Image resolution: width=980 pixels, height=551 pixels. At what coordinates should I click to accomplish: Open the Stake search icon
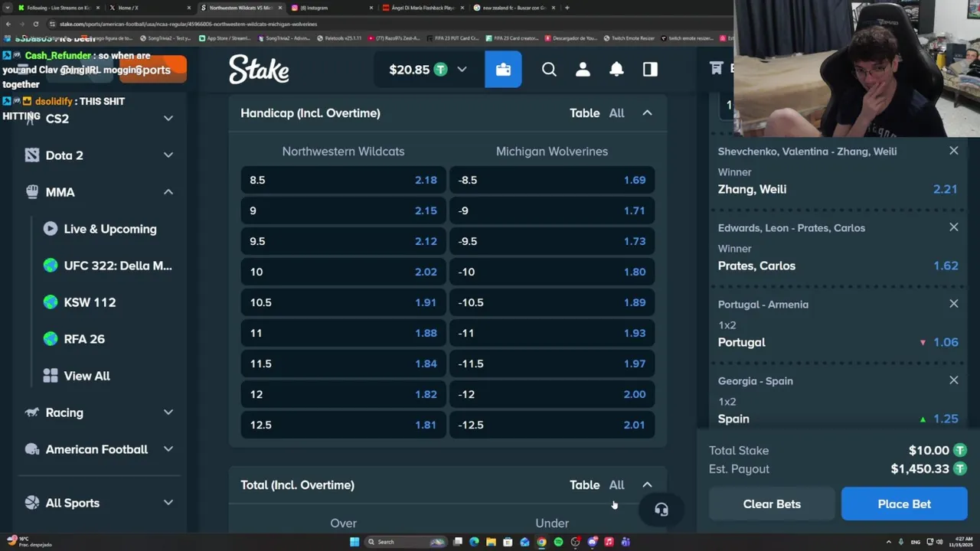pos(549,70)
